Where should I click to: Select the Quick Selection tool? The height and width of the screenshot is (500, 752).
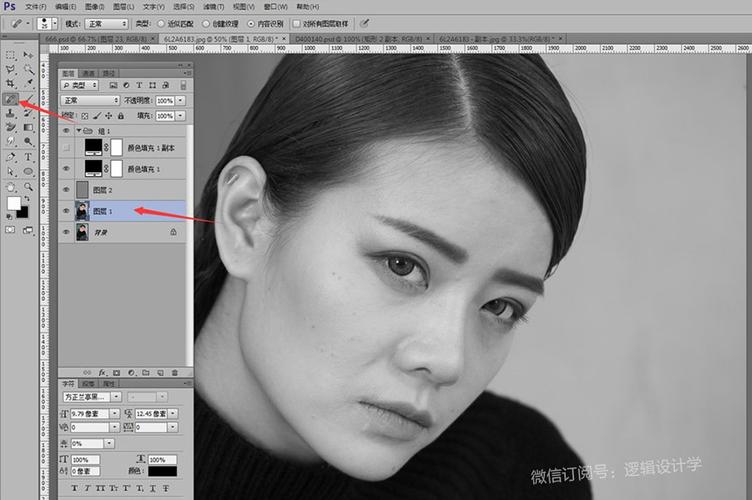point(28,70)
